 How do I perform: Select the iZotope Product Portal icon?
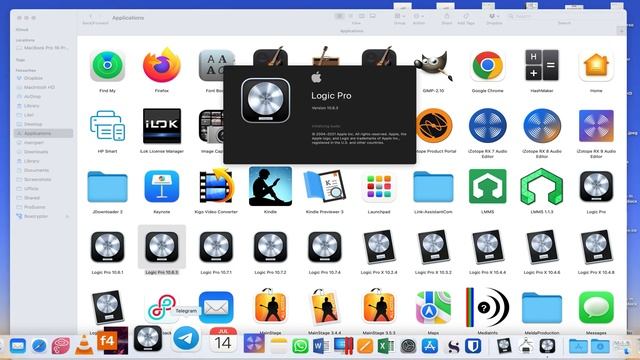(x=434, y=126)
